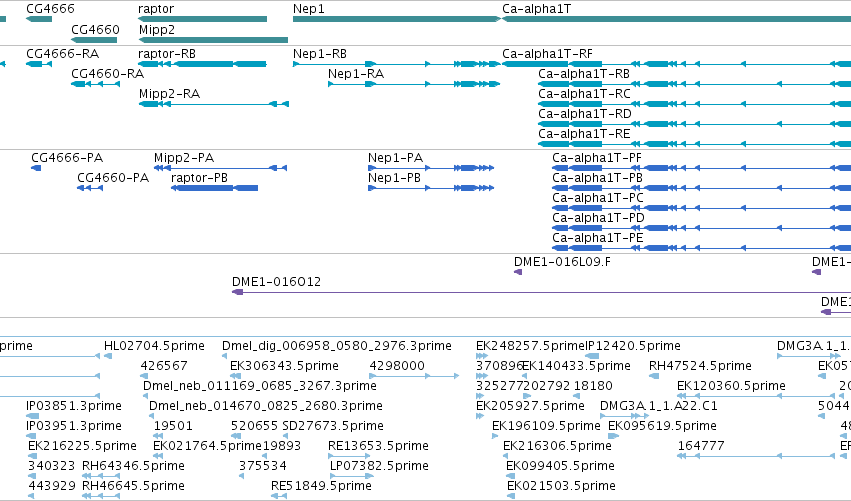851x501 pixels.
Task: Select EST EK248257.5prime
Action: tap(481, 356)
